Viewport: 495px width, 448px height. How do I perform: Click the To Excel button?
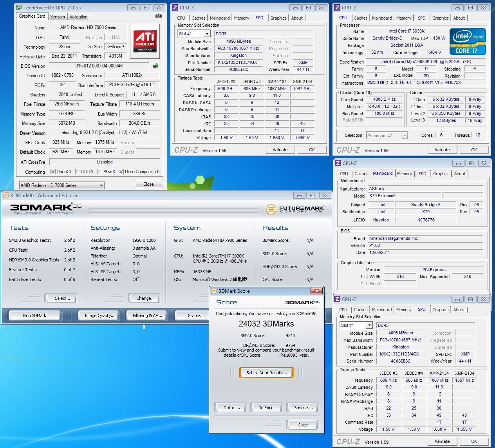click(266, 408)
